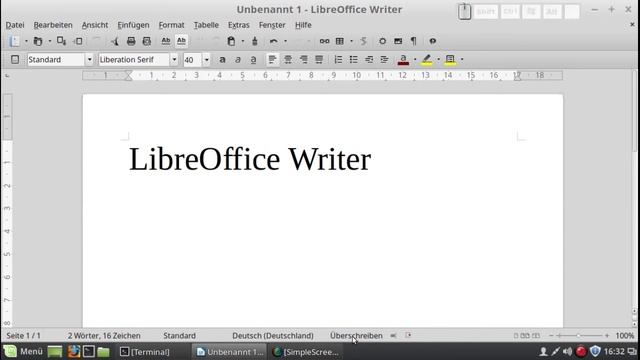Switch to SimpleScreenRecorder taskbar window

306,352
